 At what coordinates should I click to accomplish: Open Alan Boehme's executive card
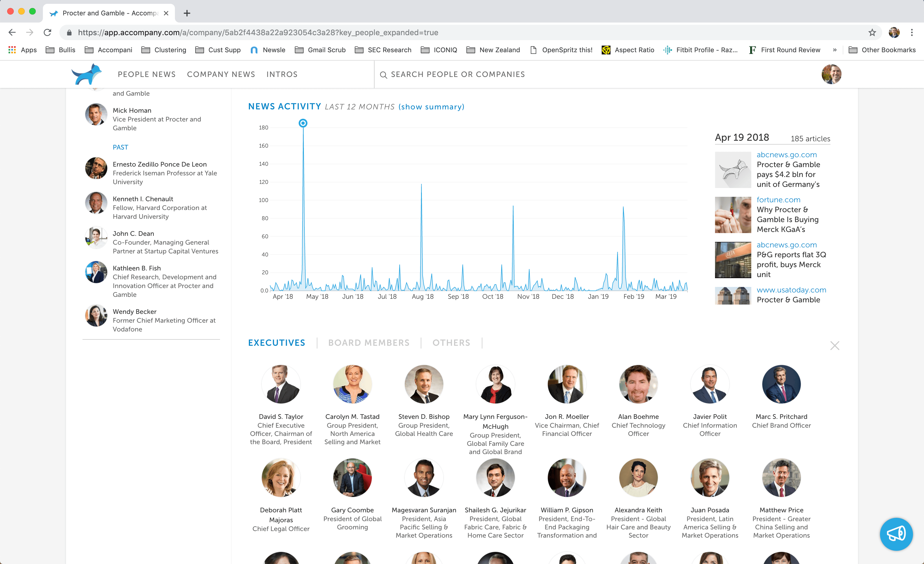coord(638,401)
